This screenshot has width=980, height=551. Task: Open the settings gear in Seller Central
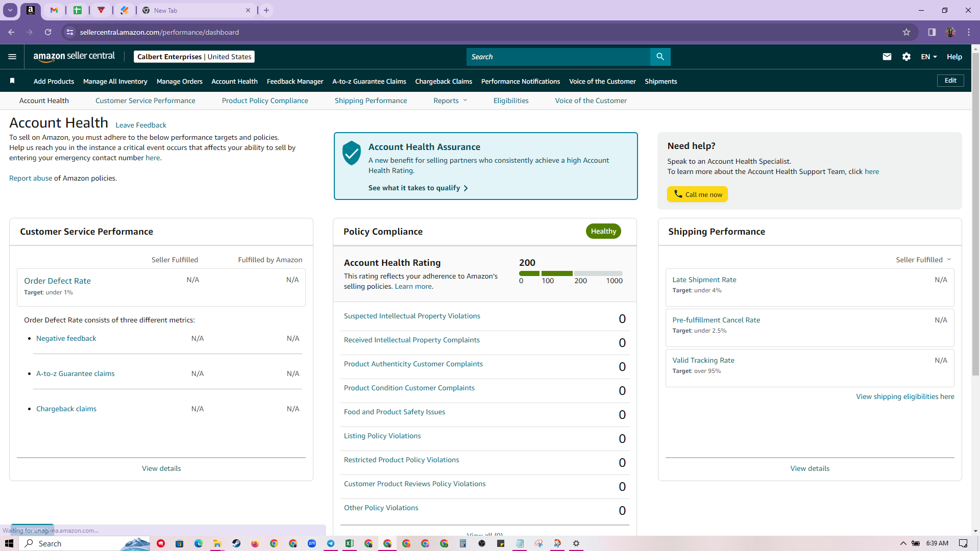906,57
